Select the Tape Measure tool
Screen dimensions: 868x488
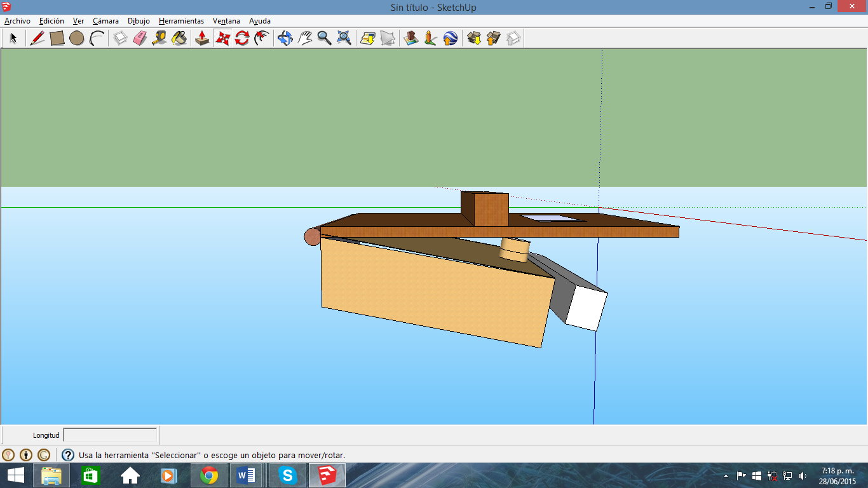pyautogui.click(x=159, y=38)
